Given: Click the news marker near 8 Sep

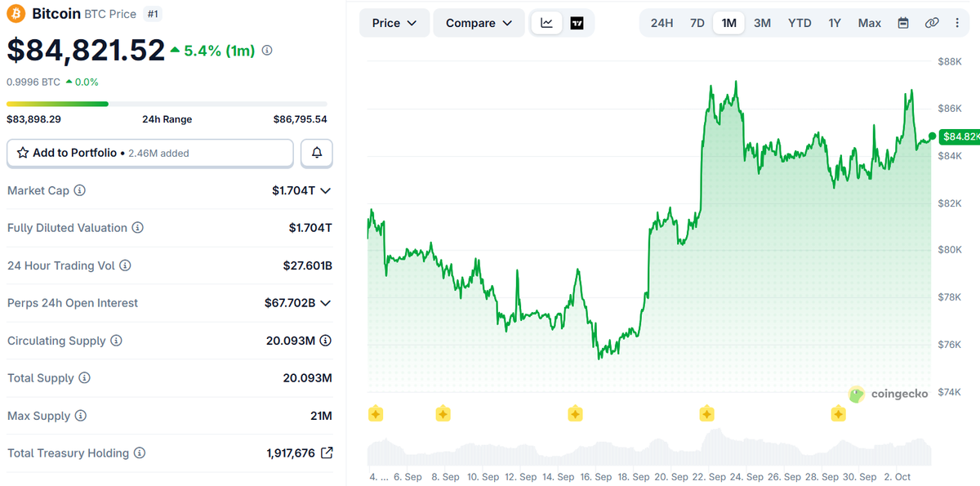Looking at the screenshot, I should [443, 414].
